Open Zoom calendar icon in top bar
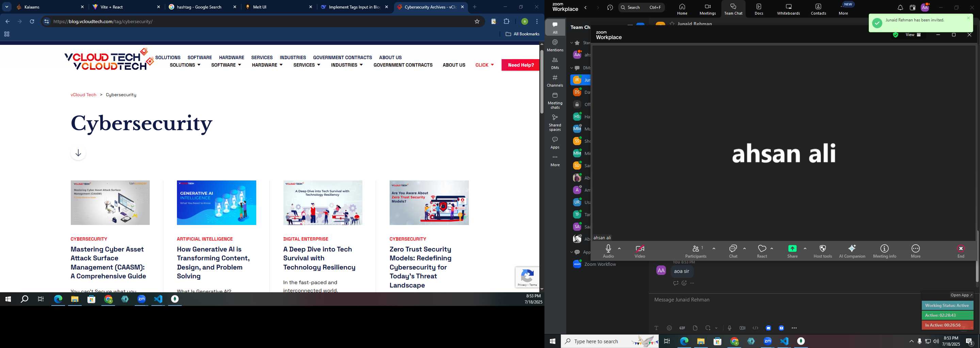The width and height of the screenshot is (980, 348). pyautogui.click(x=912, y=7)
